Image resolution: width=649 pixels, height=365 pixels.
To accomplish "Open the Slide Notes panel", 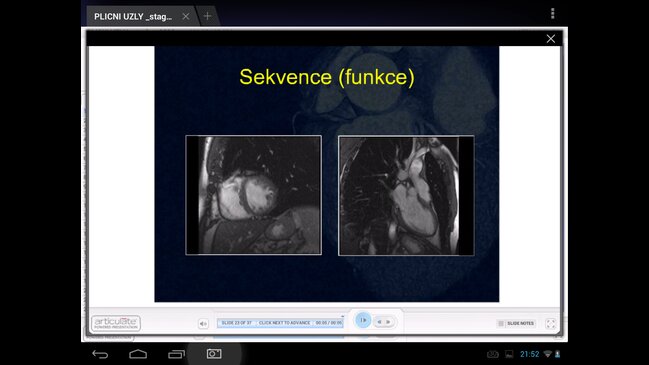I will [516, 323].
